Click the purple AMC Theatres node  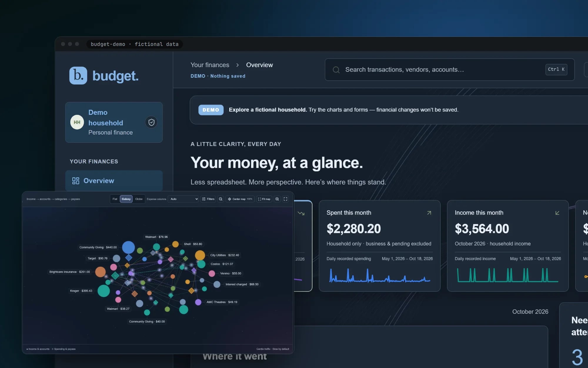pos(198,302)
